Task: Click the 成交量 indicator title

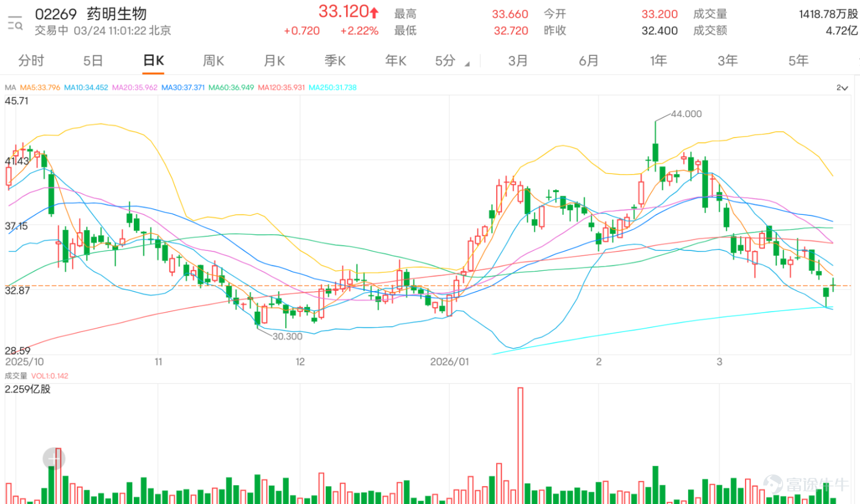Action: click(16, 376)
